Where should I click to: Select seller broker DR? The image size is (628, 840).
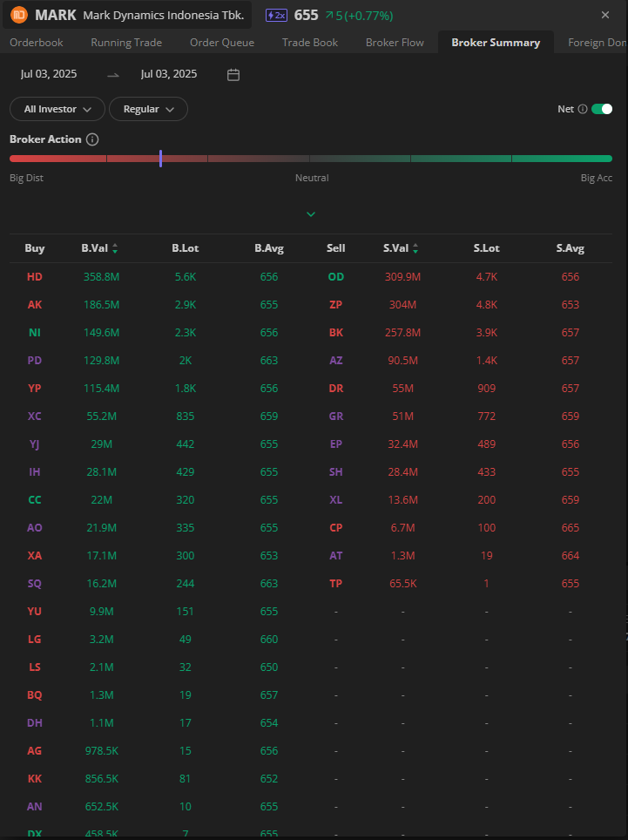[336, 389]
